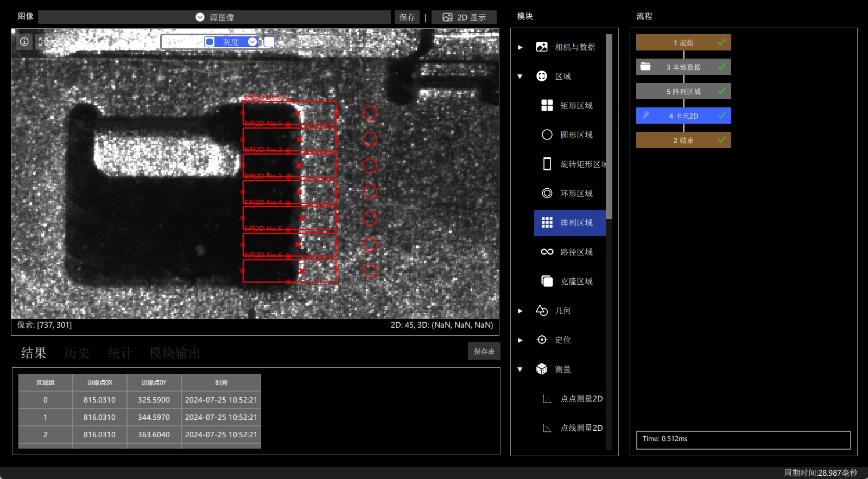The height and width of the screenshot is (479, 868).
Task: Select the 阵列区域 grid icon
Action: point(547,222)
